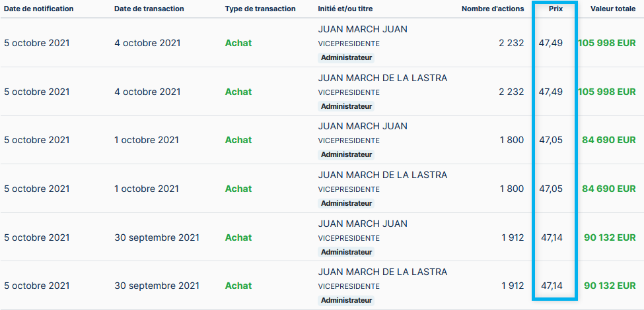The width and height of the screenshot is (644, 310).
Task: Select the "Type de transaction" column header
Action: 260,9
